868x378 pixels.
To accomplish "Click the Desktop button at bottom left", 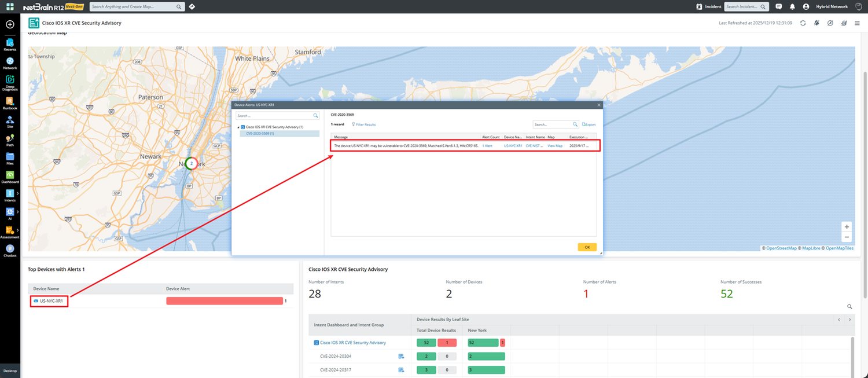I will pos(10,370).
